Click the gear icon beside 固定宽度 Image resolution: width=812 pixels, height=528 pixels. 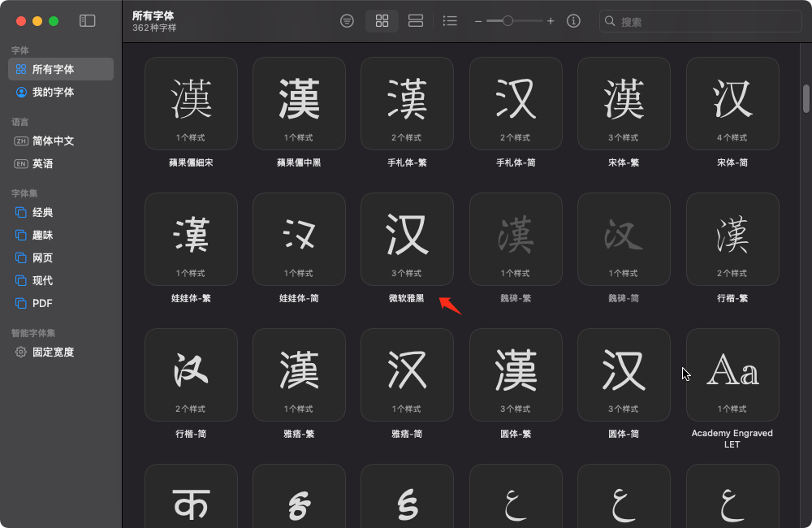21,352
